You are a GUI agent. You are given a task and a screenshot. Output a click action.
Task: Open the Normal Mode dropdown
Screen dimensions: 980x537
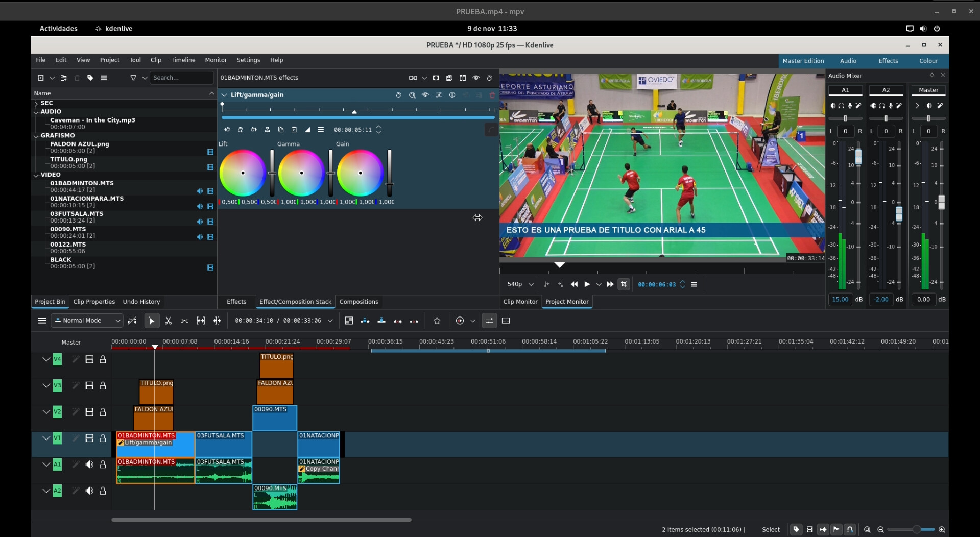[87, 321]
